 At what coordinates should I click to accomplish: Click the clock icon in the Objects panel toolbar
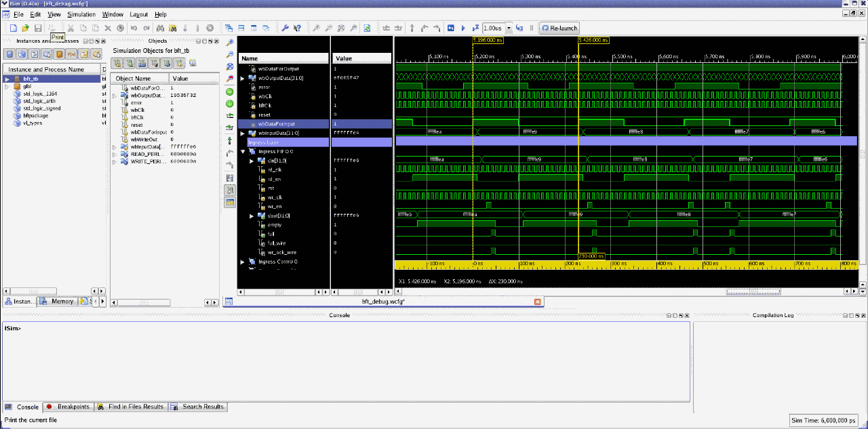tap(193, 63)
